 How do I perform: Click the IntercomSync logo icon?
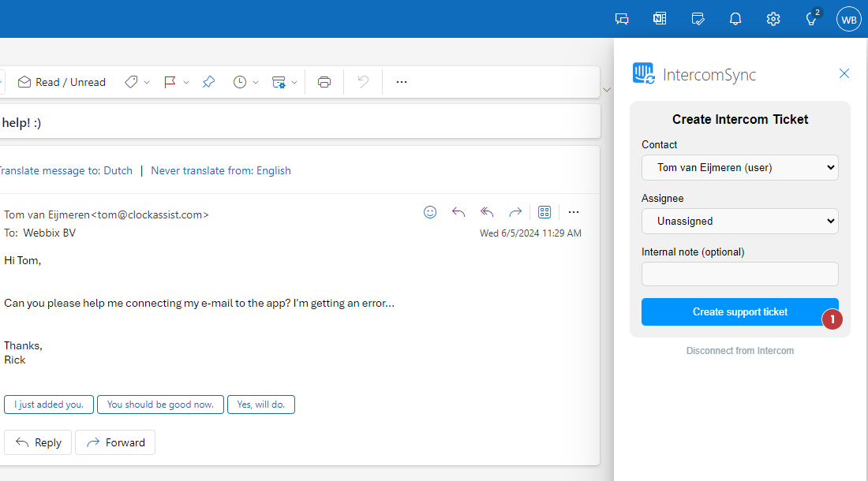[644, 73]
